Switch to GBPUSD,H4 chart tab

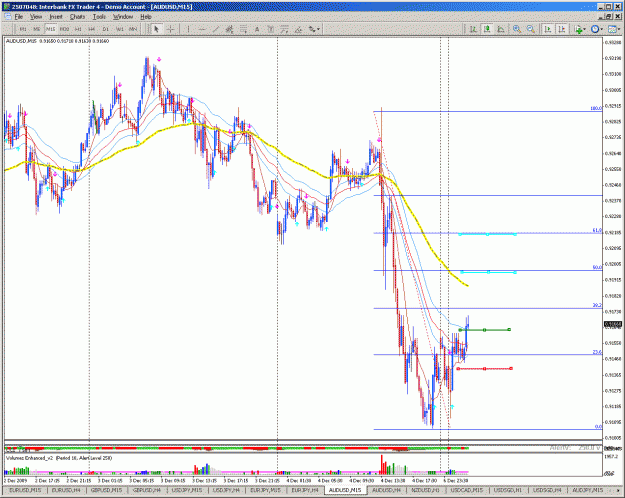click(x=147, y=490)
